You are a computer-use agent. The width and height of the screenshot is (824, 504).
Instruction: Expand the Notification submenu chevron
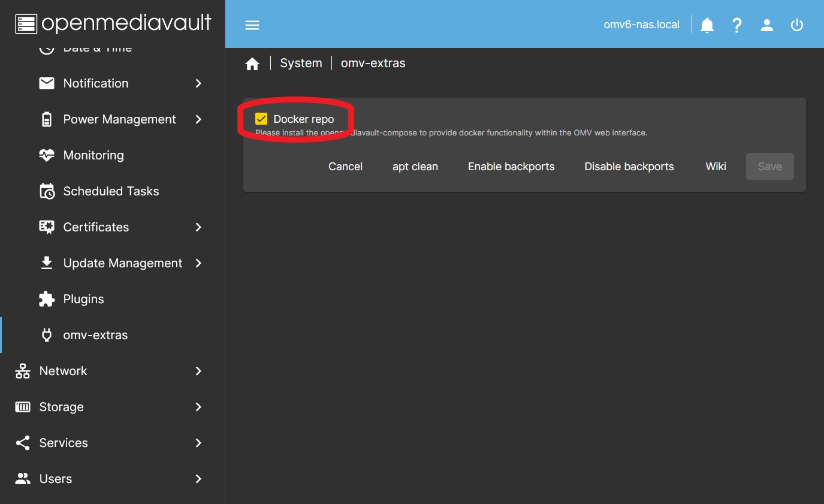coord(198,83)
